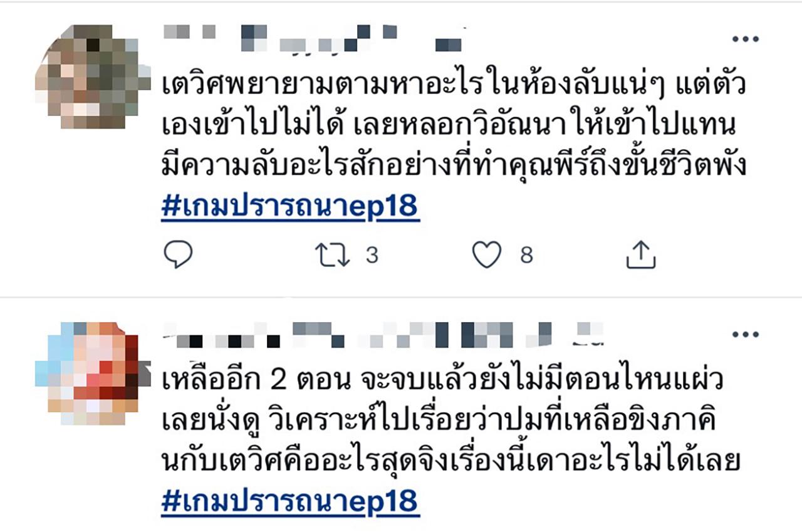Image resolution: width=802 pixels, height=532 pixels.
Task: Open reply on the first tweet
Action: tap(178, 255)
